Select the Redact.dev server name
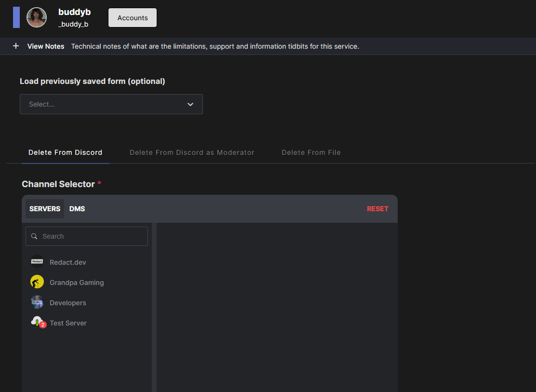 pyautogui.click(x=67, y=262)
